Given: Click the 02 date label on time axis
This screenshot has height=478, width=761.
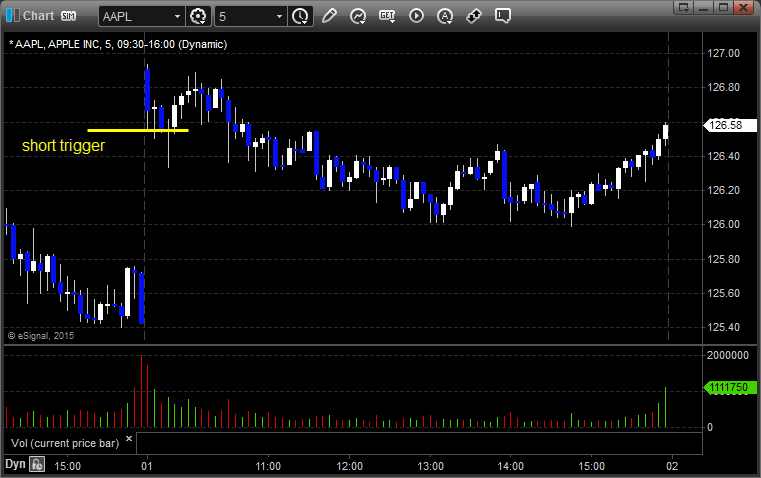Looking at the screenshot, I should pos(672,466).
